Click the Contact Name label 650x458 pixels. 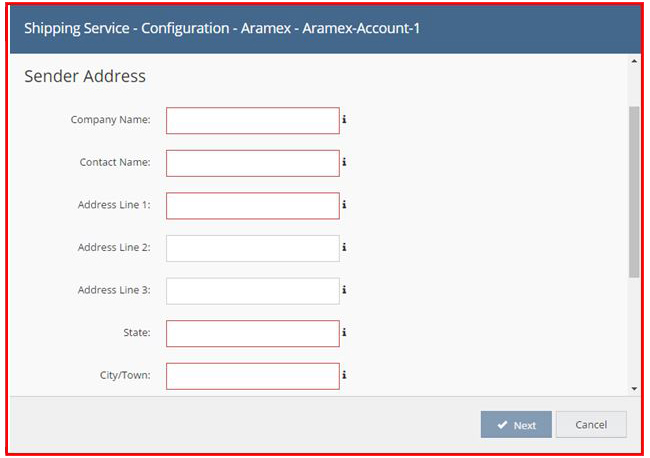click(115, 162)
